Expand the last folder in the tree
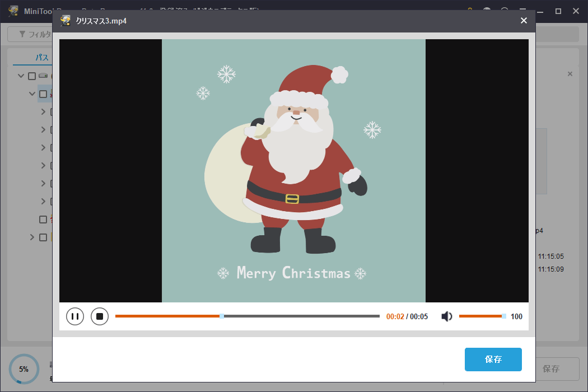 coord(32,237)
